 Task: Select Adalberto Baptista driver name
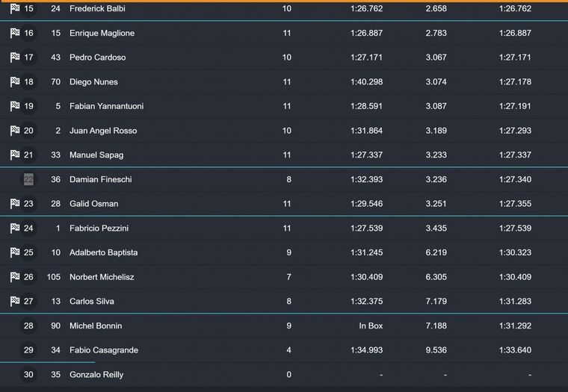[x=103, y=252]
